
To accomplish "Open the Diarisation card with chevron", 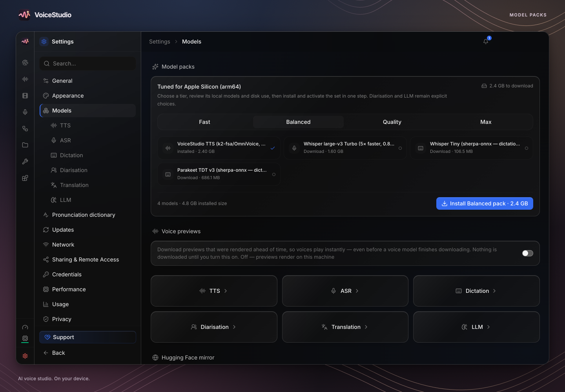I will tap(214, 327).
